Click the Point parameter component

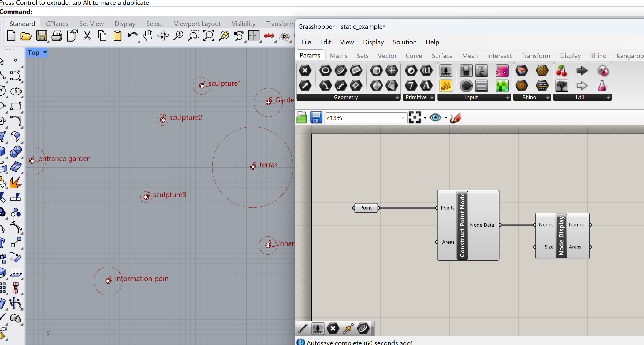pyautogui.click(x=366, y=208)
